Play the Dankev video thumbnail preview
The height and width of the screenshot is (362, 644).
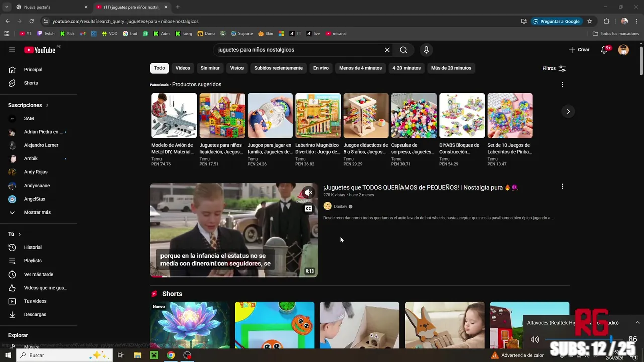234,230
